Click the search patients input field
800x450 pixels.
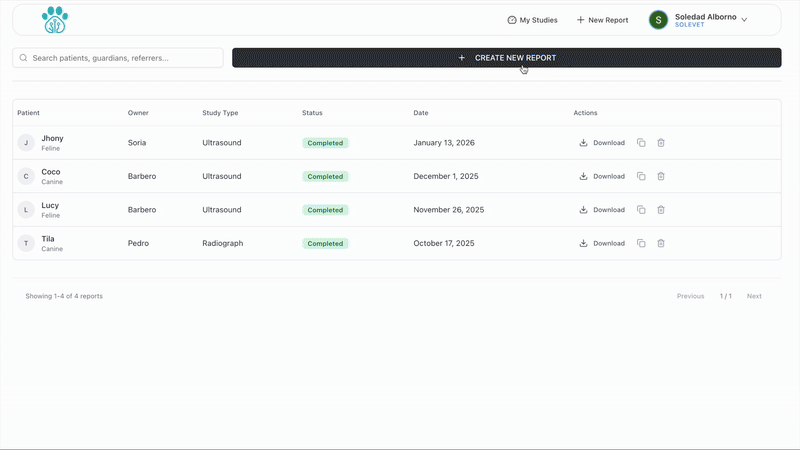pos(118,58)
